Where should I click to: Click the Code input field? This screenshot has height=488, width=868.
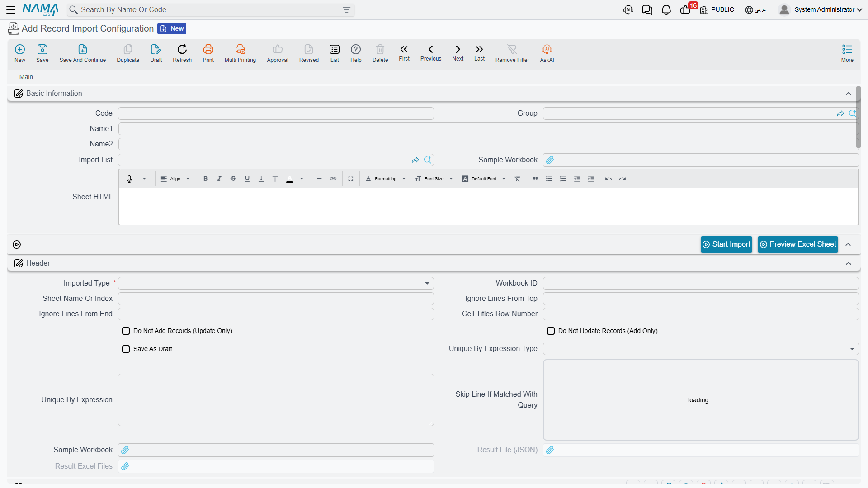(x=276, y=113)
